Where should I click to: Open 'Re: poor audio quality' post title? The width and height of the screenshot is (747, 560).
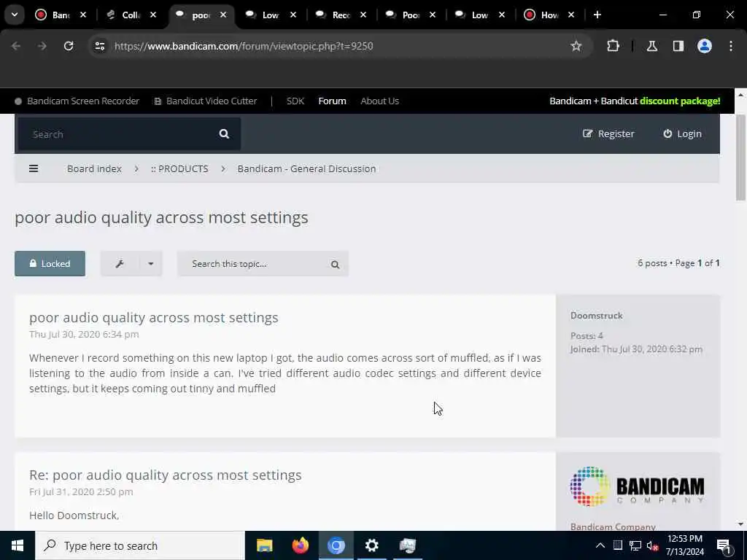166,475
